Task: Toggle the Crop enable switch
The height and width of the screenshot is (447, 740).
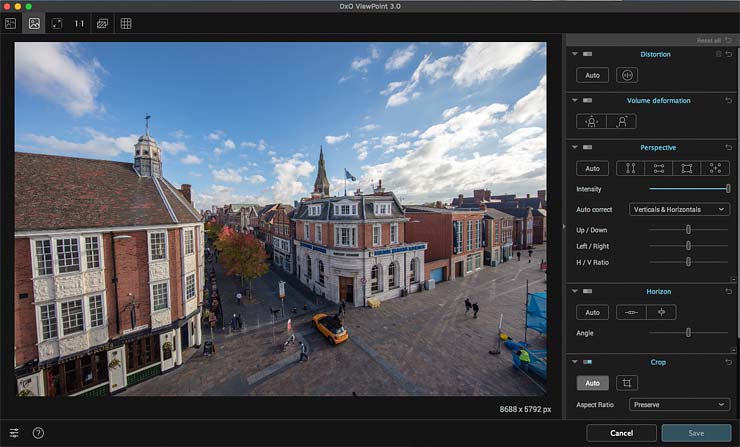Action: pos(588,362)
